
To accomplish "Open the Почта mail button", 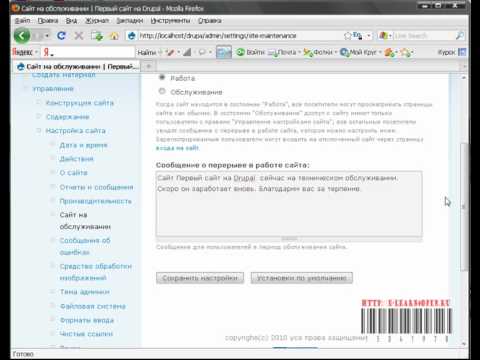I will coord(283,52).
